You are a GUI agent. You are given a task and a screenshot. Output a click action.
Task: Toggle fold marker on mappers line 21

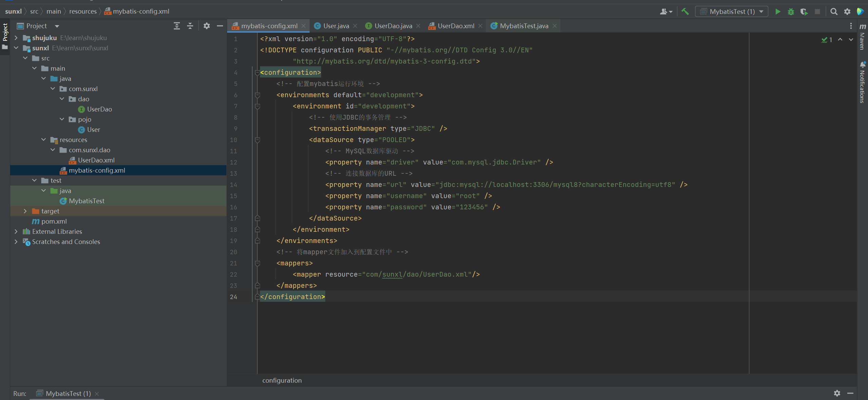point(257,263)
